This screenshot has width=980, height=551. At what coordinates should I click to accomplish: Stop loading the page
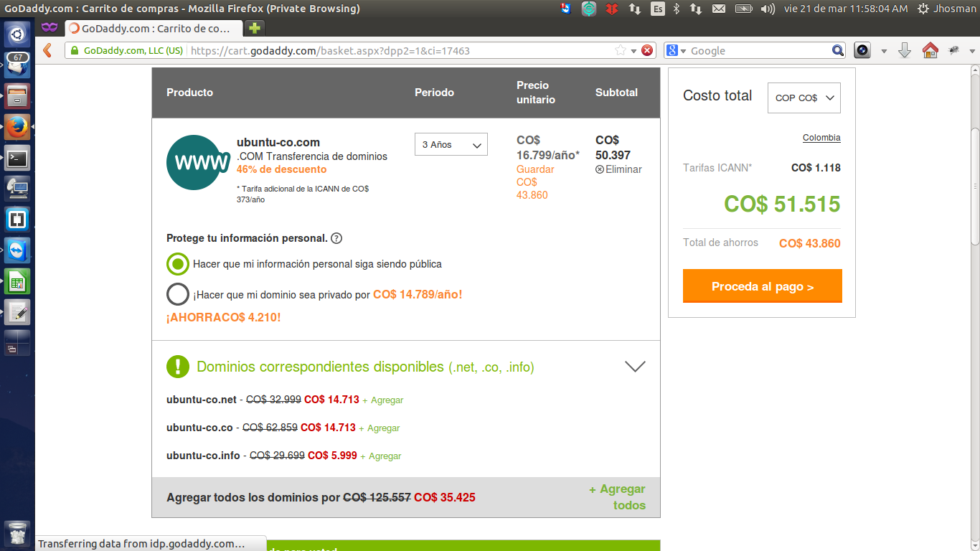[647, 50]
